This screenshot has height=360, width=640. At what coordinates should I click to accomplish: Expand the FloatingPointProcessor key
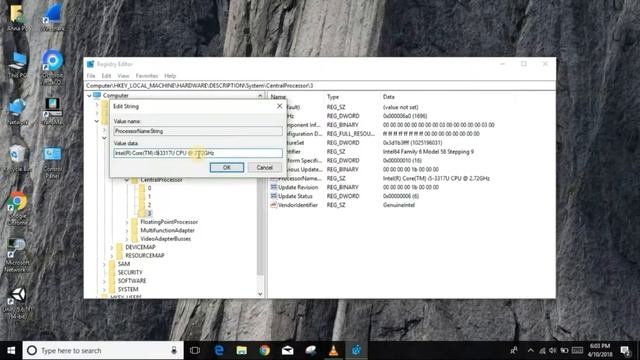[x=127, y=222]
